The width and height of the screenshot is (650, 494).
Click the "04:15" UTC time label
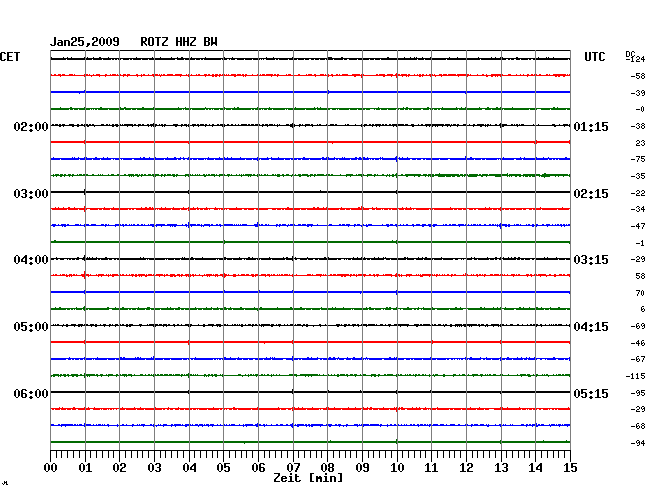click(591, 327)
